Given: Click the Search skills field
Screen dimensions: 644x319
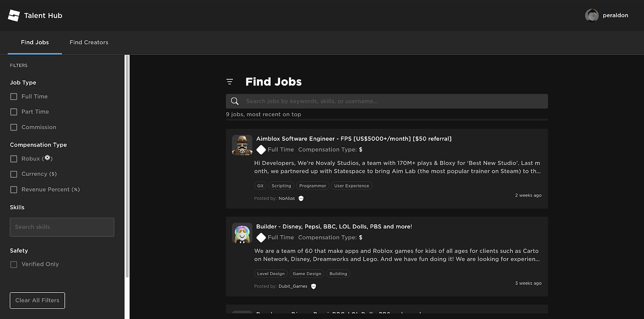Looking at the screenshot, I should 62,227.
